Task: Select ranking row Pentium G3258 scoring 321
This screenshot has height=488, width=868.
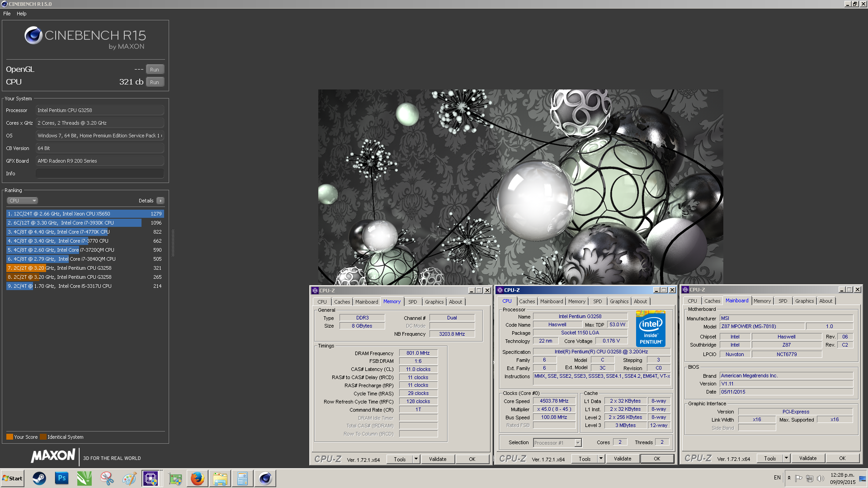Action: pos(85,268)
